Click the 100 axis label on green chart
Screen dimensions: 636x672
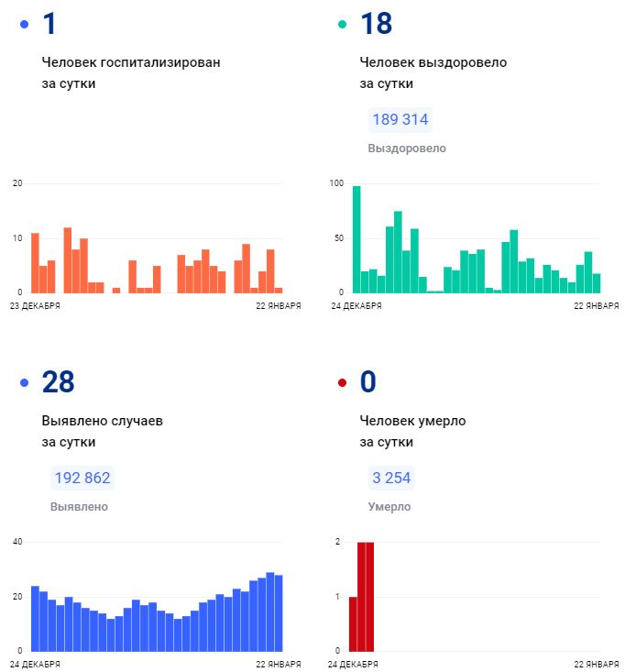coord(336,183)
